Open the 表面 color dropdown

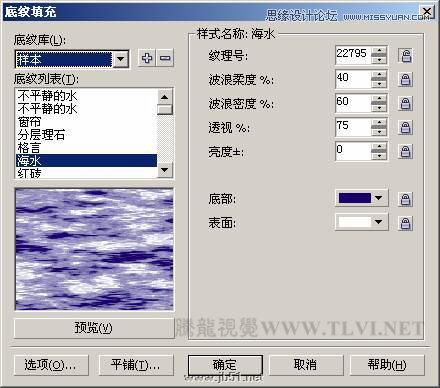point(378,222)
